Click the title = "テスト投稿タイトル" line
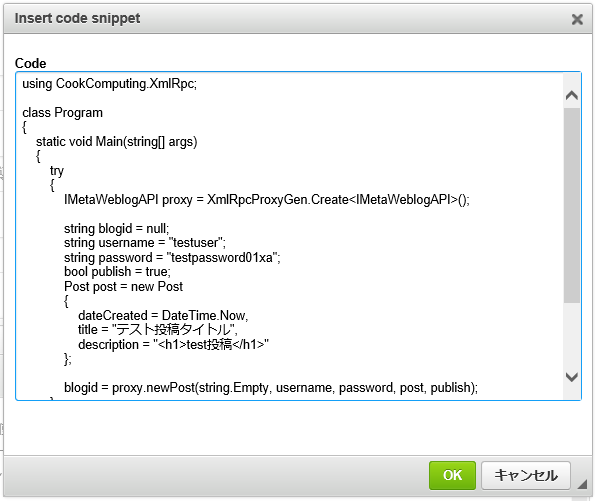Screen dimensions: 595x501 click(x=158, y=329)
